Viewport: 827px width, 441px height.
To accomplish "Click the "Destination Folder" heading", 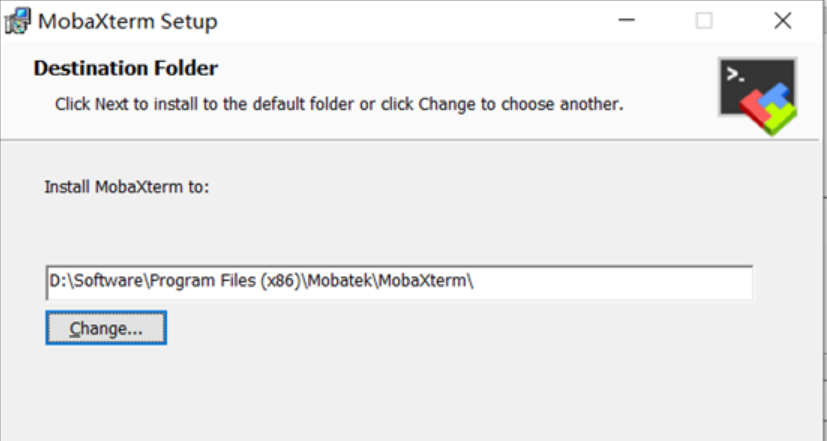I will click(x=126, y=68).
